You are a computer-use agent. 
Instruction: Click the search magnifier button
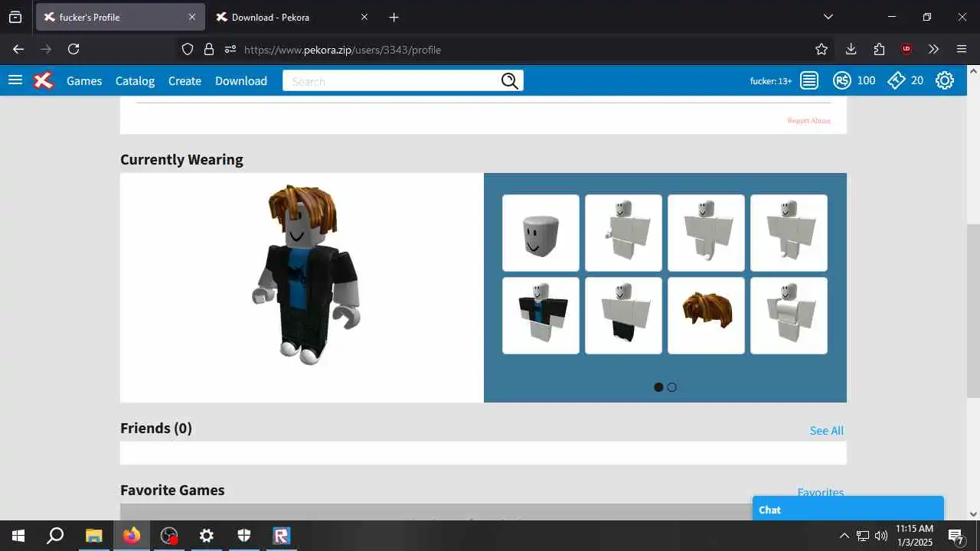tap(510, 81)
